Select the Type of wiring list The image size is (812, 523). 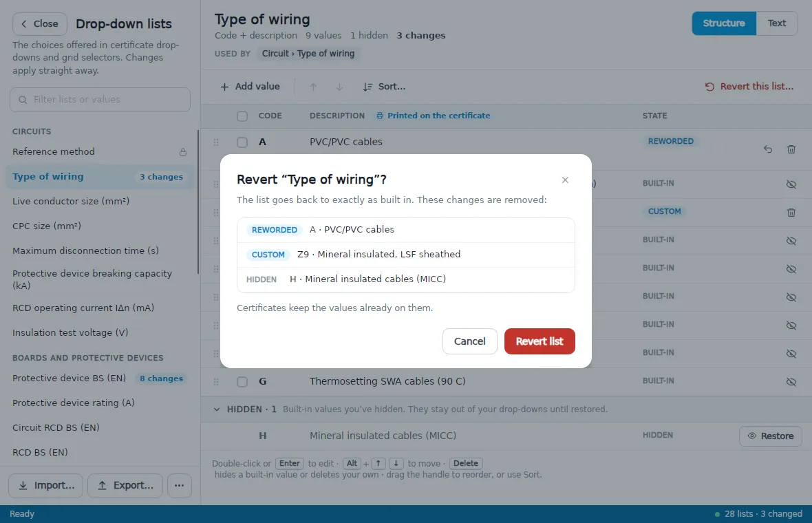coord(99,177)
